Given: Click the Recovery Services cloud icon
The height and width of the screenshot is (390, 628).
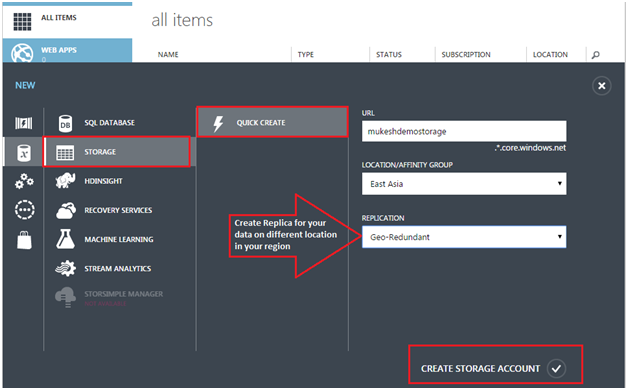Looking at the screenshot, I should click(x=66, y=210).
